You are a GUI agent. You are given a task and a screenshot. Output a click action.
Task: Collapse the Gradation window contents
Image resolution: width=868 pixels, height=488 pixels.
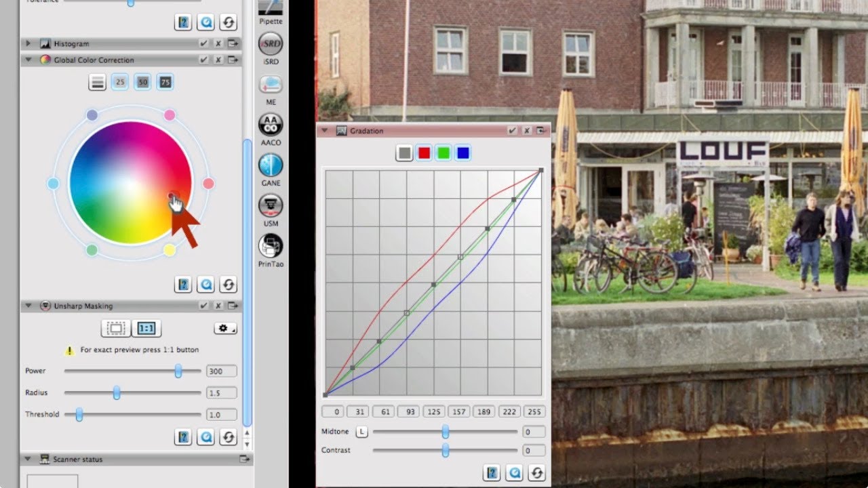click(324, 130)
